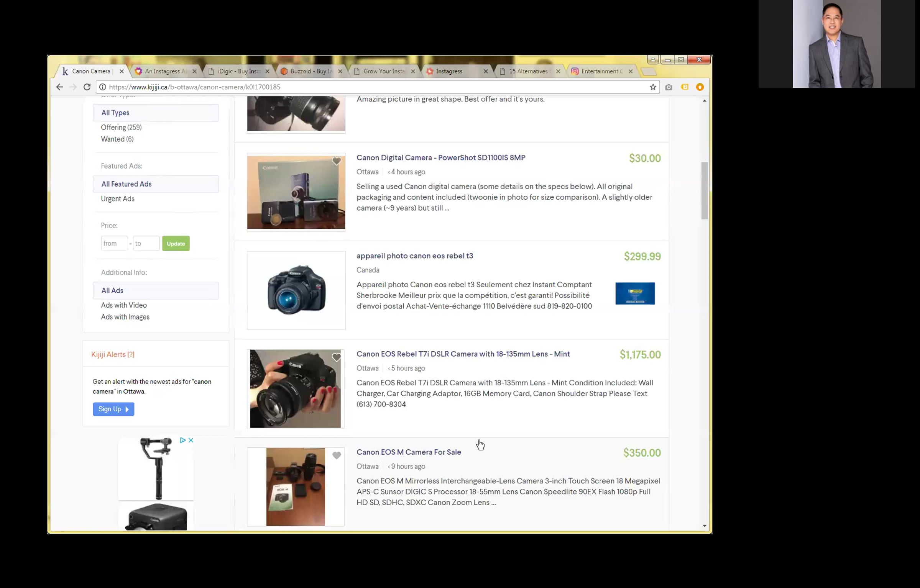The image size is (920, 588).
Task: Bookmark page with the star icon
Action: [653, 87]
